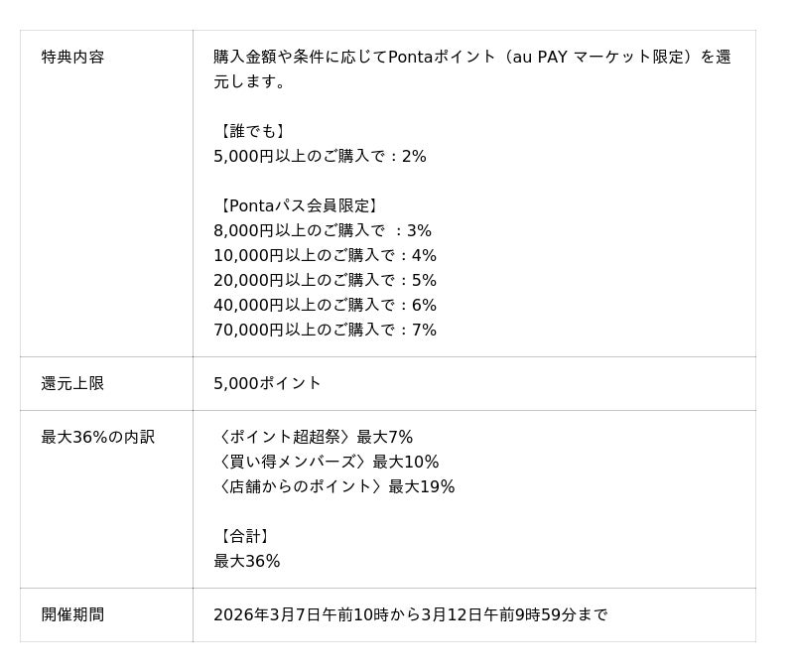Click the 最大36%の内訳 row header
The image size is (794, 672).
pyautogui.click(x=98, y=437)
